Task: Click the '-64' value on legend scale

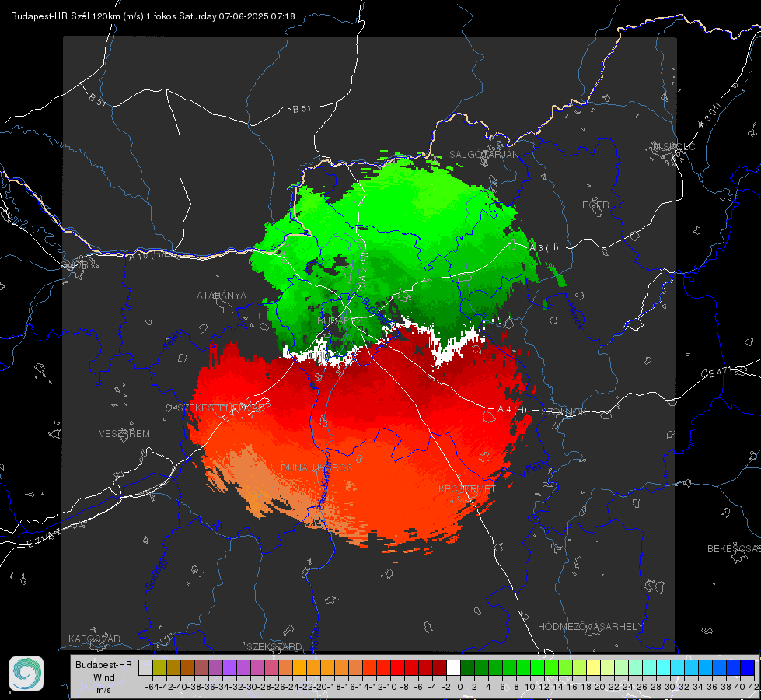Action: [x=152, y=687]
